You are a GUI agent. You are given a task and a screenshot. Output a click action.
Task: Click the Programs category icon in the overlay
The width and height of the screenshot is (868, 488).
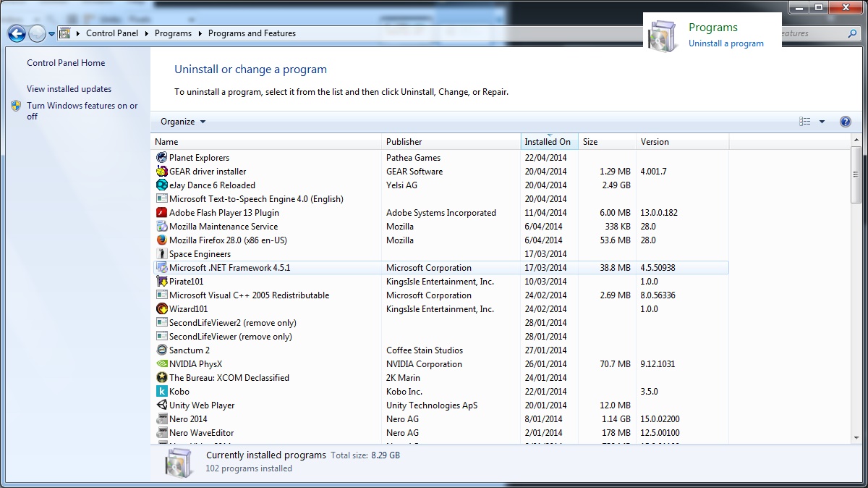(x=663, y=35)
